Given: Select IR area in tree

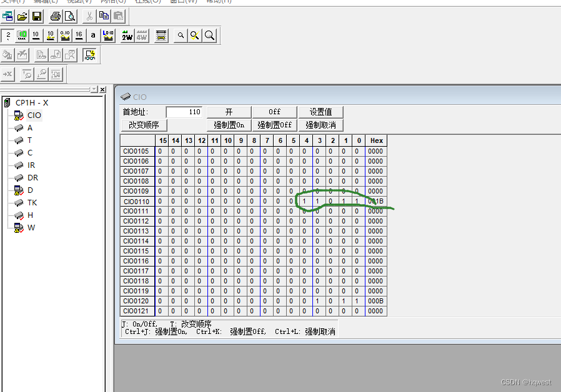Looking at the screenshot, I should coord(31,165).
